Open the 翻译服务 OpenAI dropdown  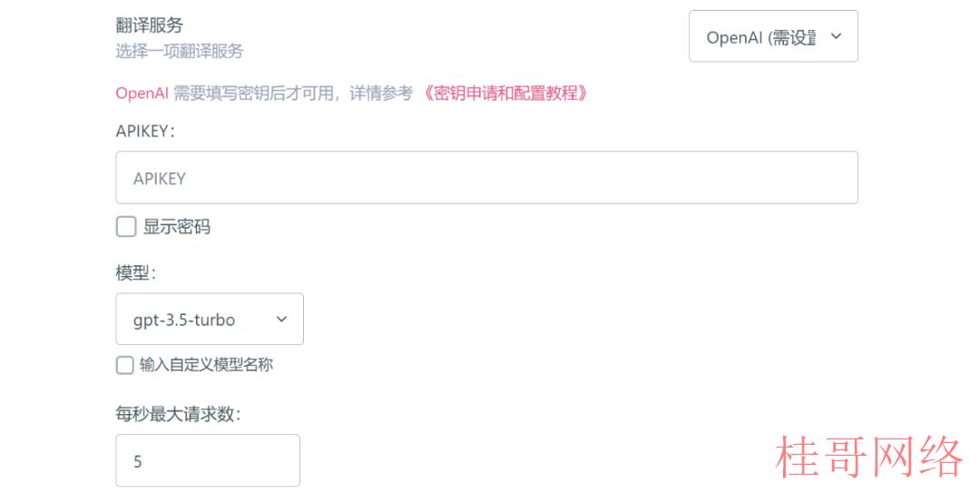coord(773,36)
